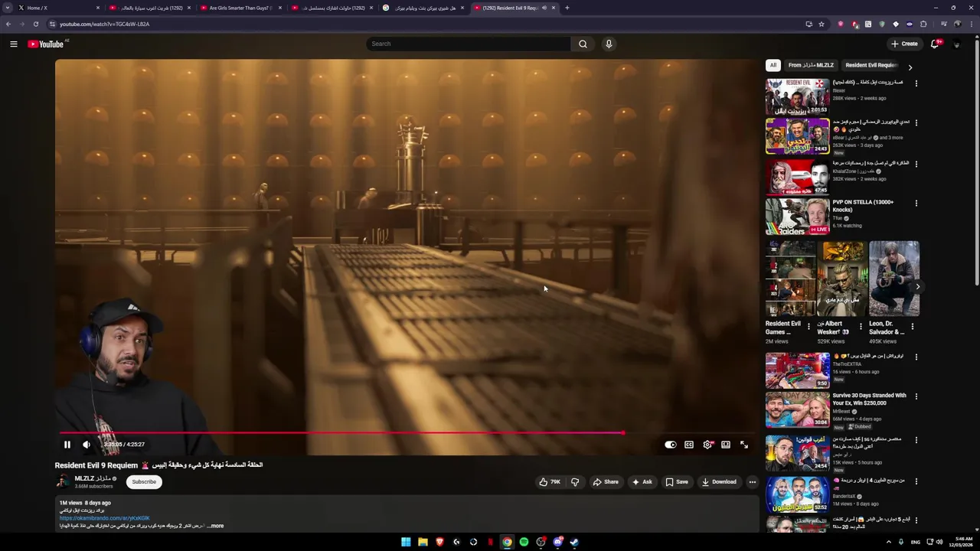Open PVP ON STELLA live video
Viewport: 980px width, 551px height.
(797, 217)
